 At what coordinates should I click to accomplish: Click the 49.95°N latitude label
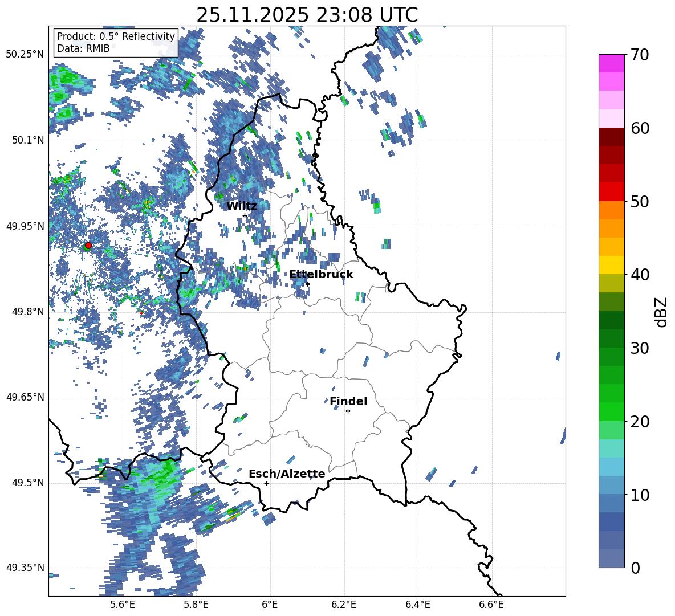point(25,226)
